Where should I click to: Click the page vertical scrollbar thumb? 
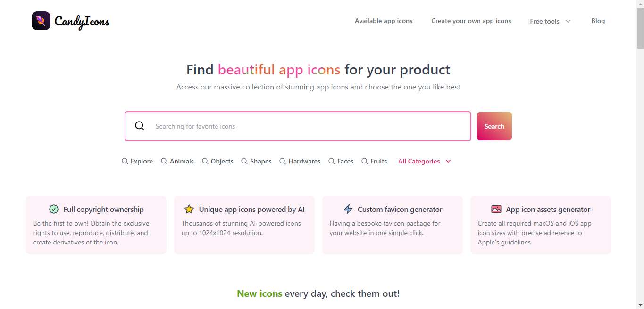tap(640, 28)
